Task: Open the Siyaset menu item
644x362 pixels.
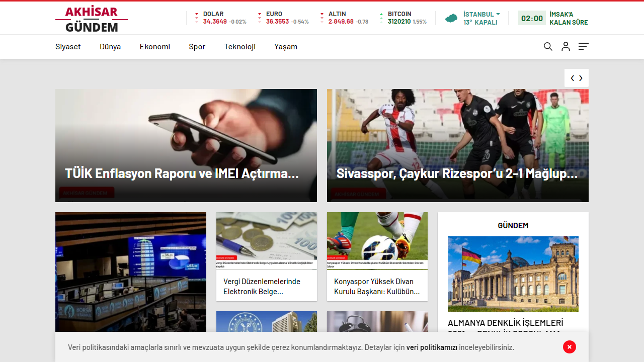Action: click(x=68, y=46)
